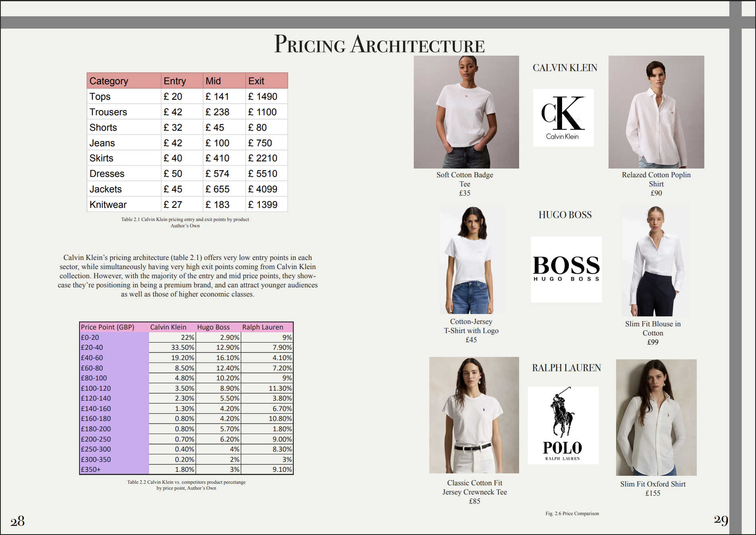Select the Relaxed Cotton Poplin Shirt photo

click(x=656, y=112)
